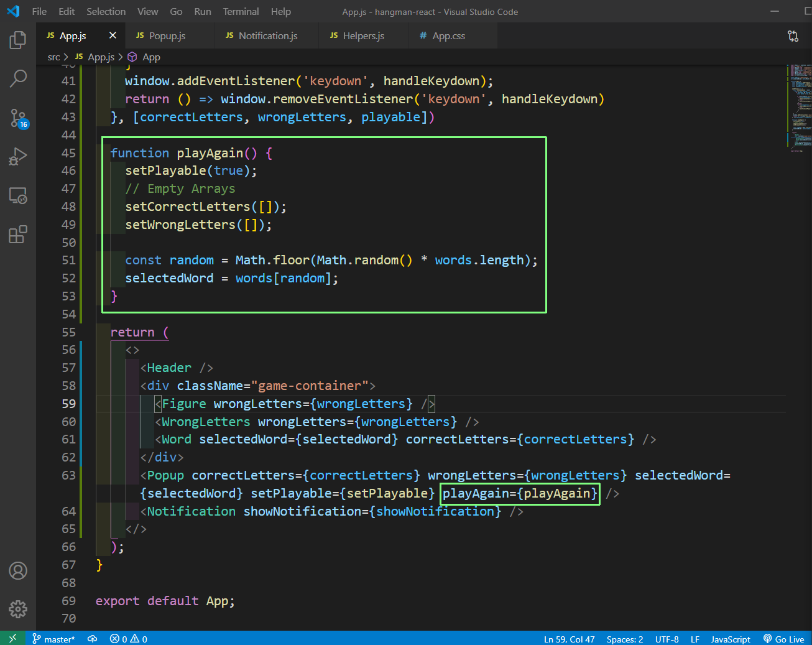Click window.addEventListener on line 41
Screen dimensions: 812x645
(x=210, y=81)
